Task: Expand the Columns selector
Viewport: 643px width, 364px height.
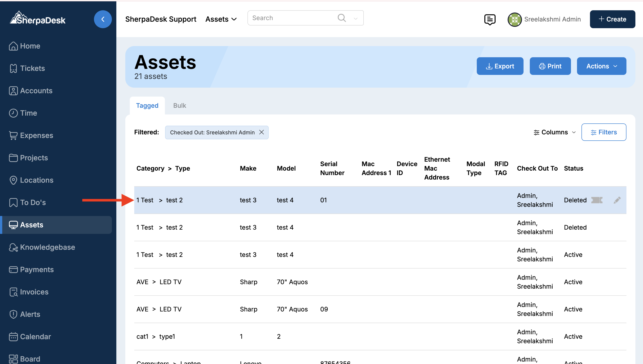Action: (554, 132)
